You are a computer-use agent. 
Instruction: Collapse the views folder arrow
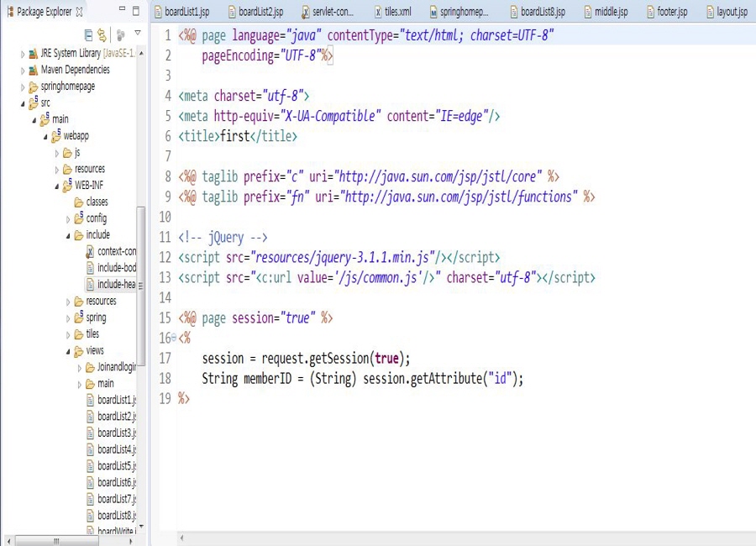click(x=68, y=352)
